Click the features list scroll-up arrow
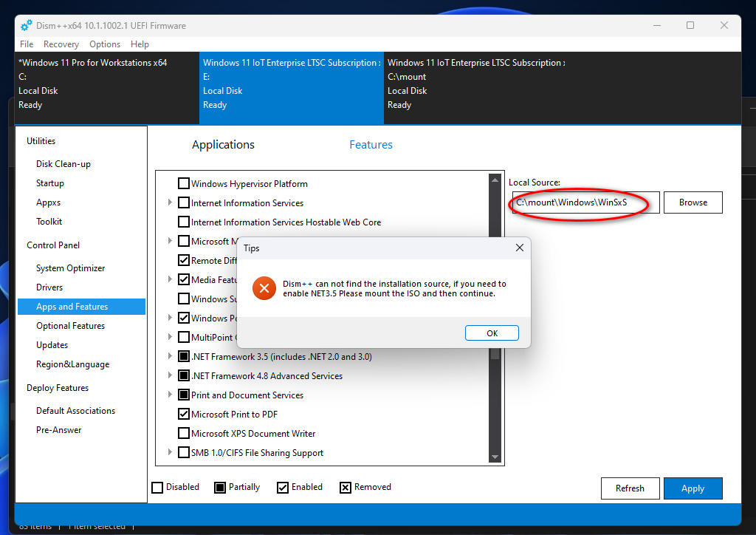 click(495, 180)
